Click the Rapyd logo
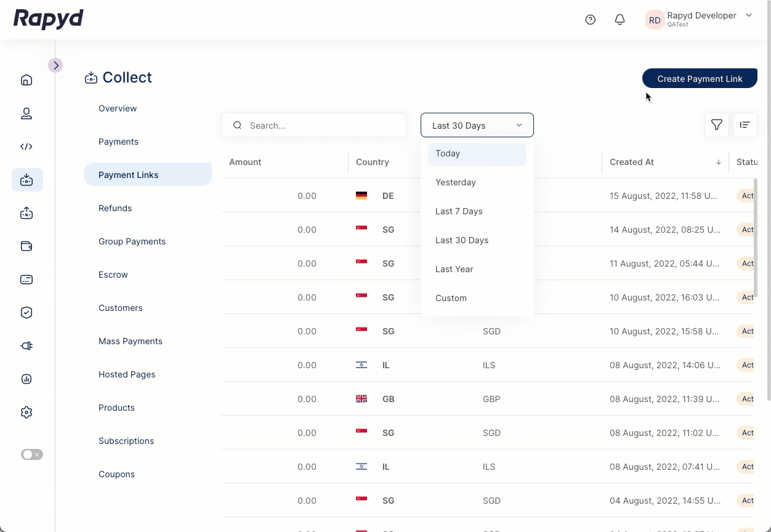Image resolution: width=771 pixels, height=532 pixels. click(x=49, y=19)
